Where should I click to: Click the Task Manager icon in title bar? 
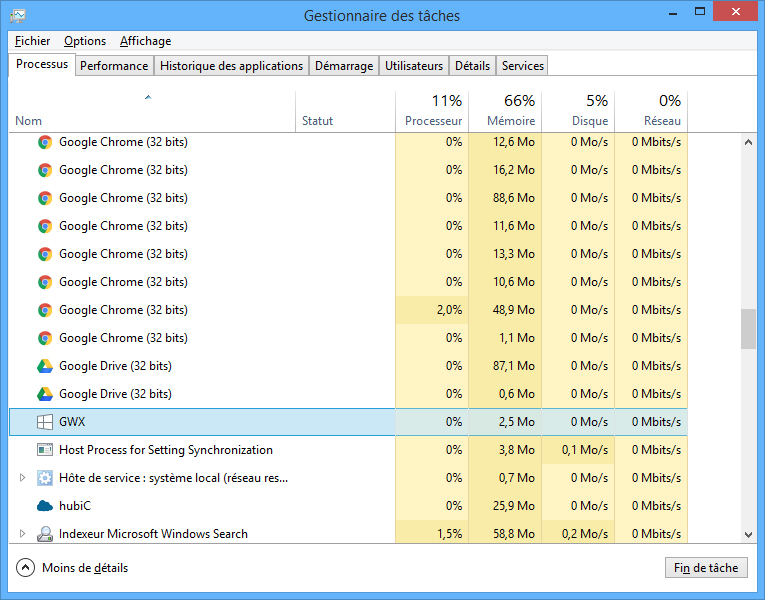point(18,17)
